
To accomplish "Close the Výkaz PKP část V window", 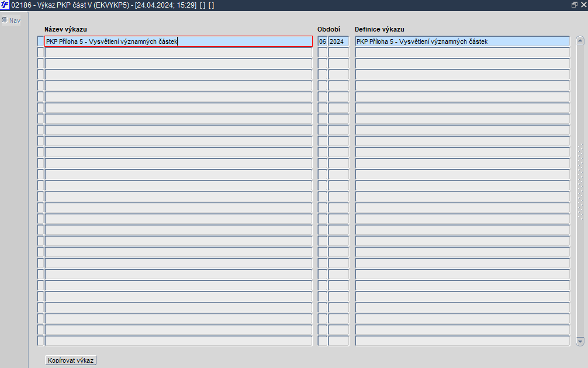I will point(583,5).
